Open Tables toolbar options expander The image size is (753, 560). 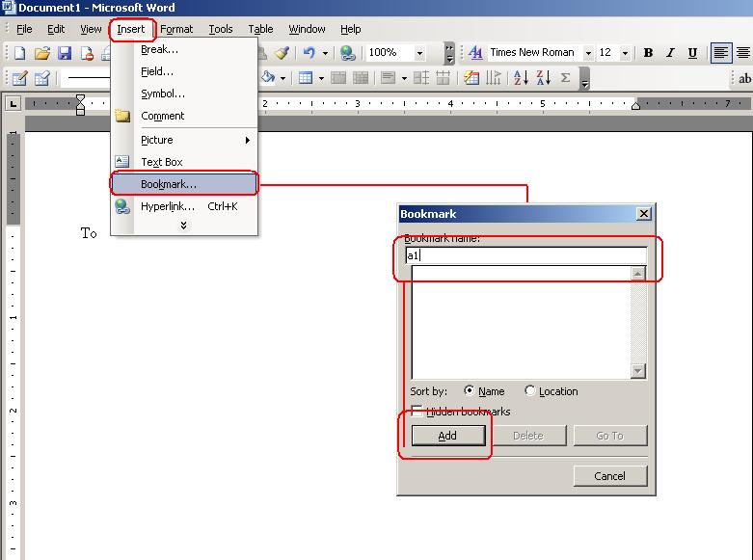tap(584, 78)
